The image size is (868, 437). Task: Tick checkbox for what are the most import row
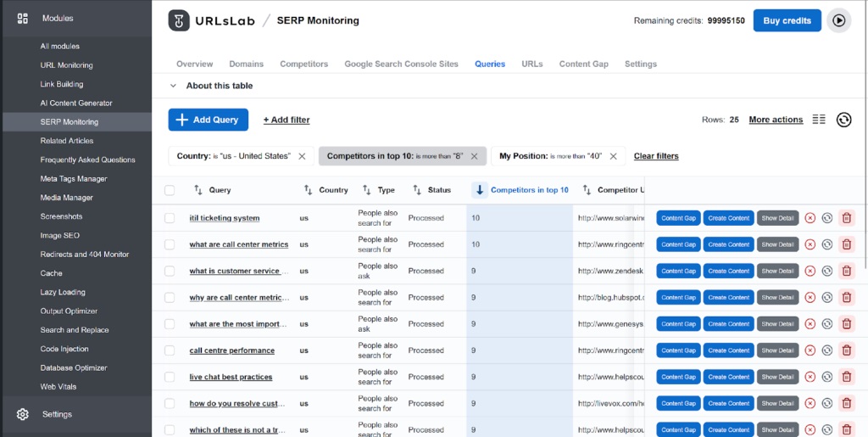pyautogui.click(x=170, y=324)
